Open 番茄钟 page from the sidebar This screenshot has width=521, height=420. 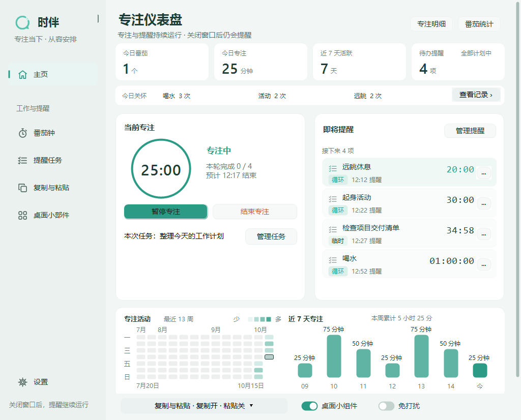pyautogui.click(x=53, y=133)
